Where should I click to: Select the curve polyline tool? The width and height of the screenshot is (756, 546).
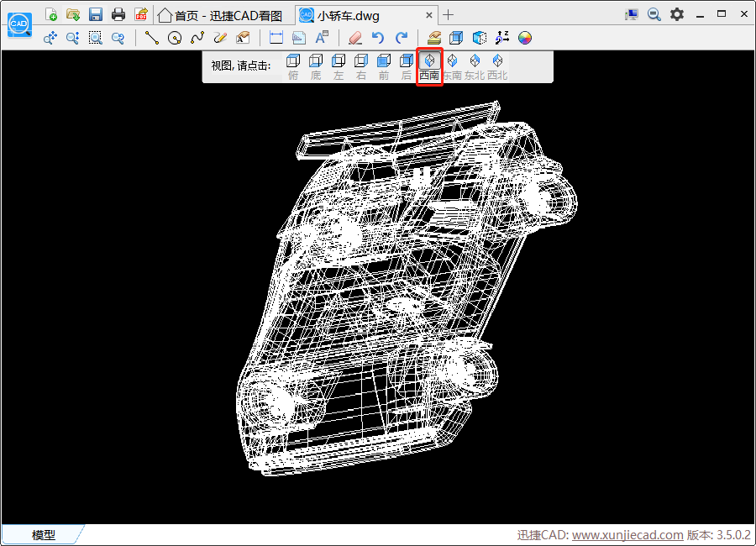tap(197, 38)
